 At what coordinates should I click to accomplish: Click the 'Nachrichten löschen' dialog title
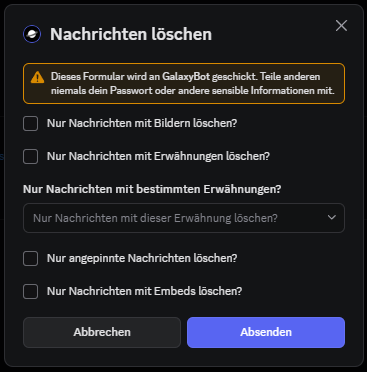click(131, 34)
